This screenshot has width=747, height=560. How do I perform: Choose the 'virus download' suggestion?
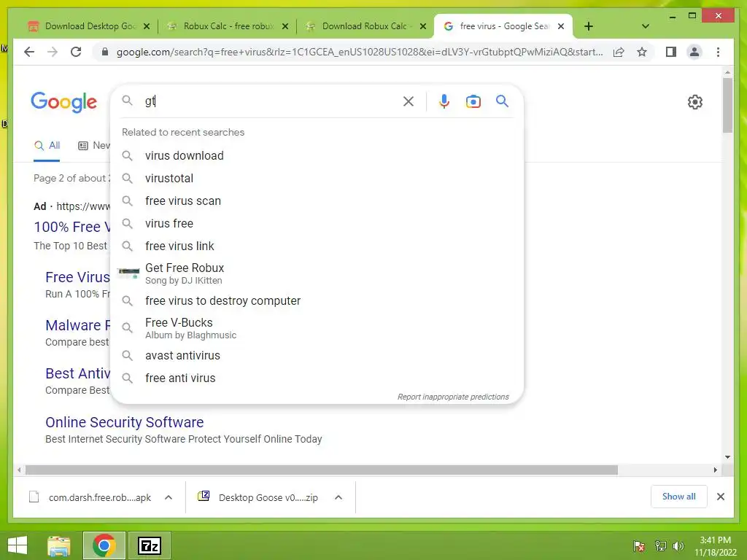coord(317,156)
